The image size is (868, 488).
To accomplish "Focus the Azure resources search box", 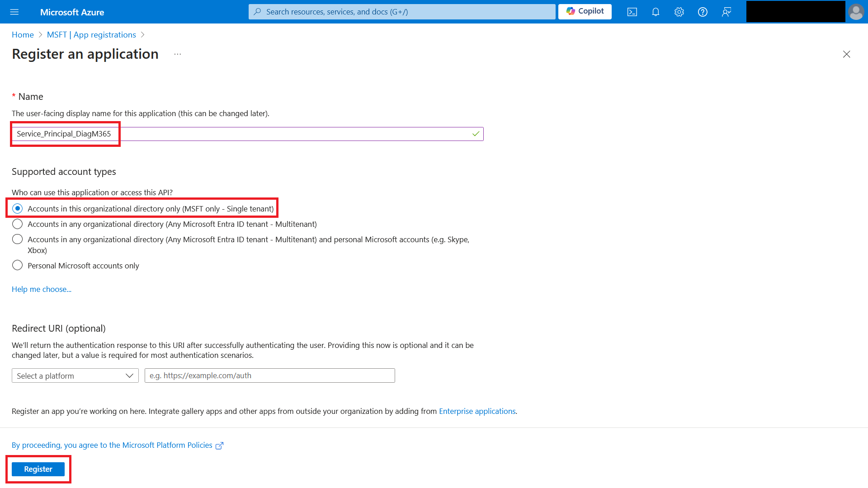I will [x=401, y=12].
